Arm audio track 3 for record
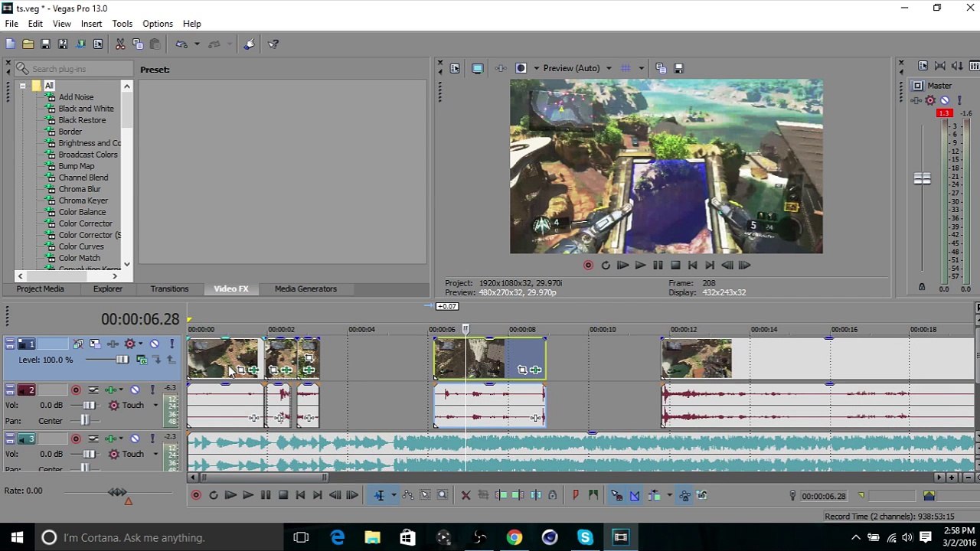Image resolution: width=980 pixels, height=551 pixels. click(76, 439)
